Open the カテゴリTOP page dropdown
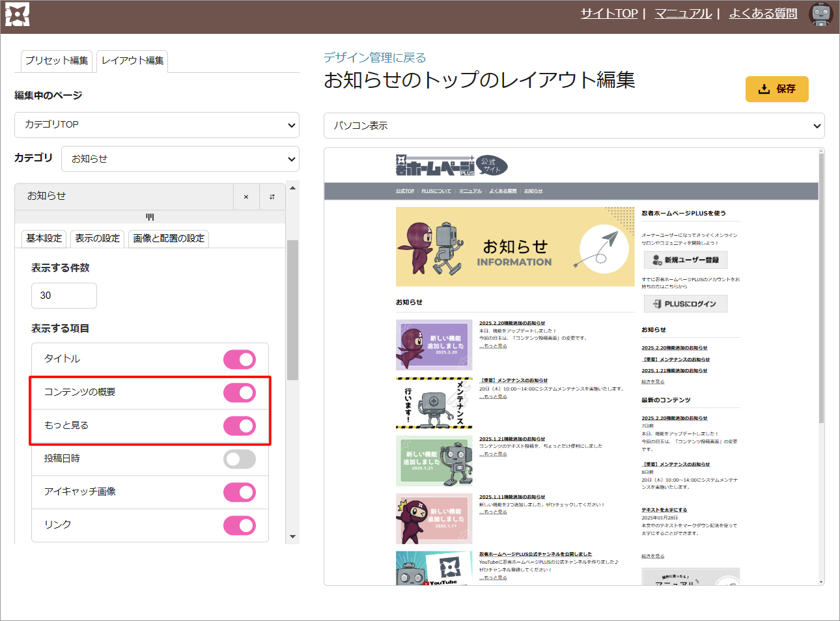The image size is (840, 621). point(156,125)
